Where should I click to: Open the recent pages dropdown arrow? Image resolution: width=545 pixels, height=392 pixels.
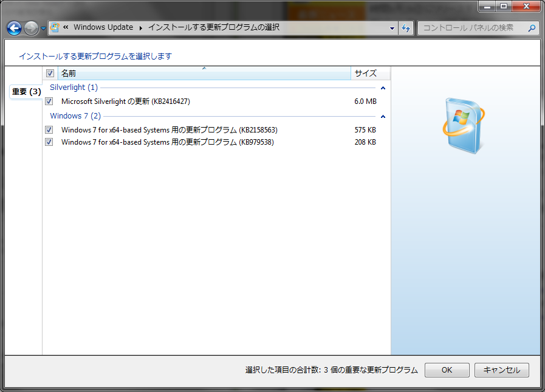pos(43,29)
